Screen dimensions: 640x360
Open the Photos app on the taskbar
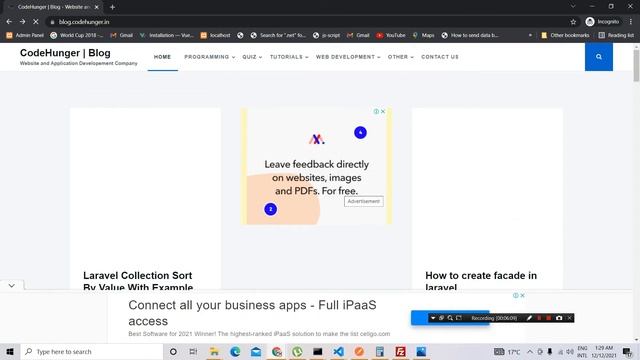coord(421,351)
